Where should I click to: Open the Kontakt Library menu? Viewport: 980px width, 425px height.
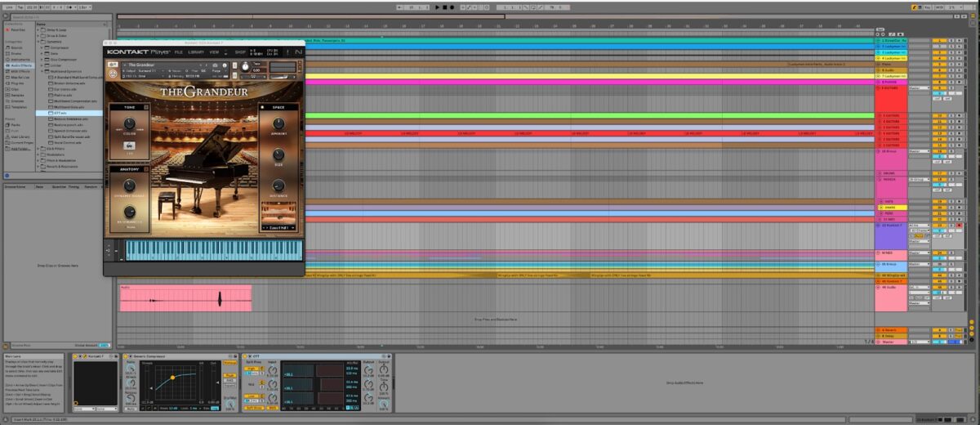coord(196,51)
